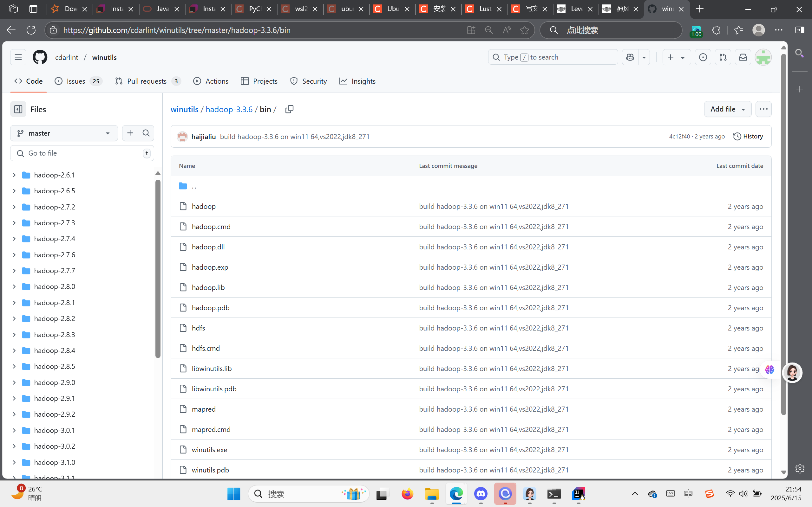Viewport: 812px width, 507px height.
Task: Open the Copilot chat icon
Action: tap(630, 57)
